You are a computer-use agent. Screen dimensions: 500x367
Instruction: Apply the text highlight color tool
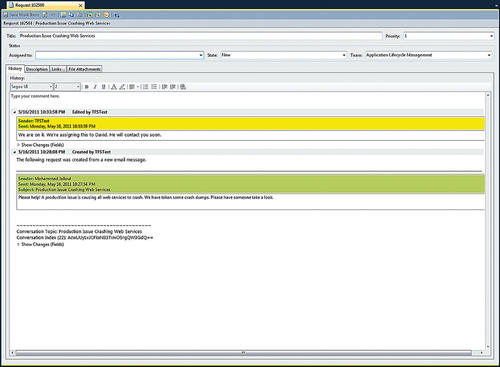122,87
